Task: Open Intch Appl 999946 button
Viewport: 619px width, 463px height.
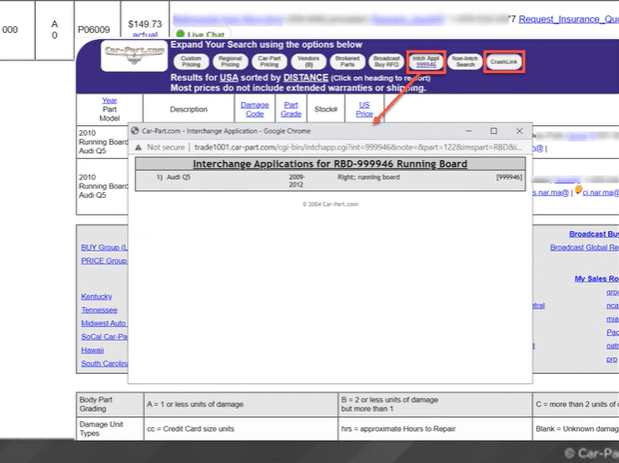Action: (x=426, y=61)
